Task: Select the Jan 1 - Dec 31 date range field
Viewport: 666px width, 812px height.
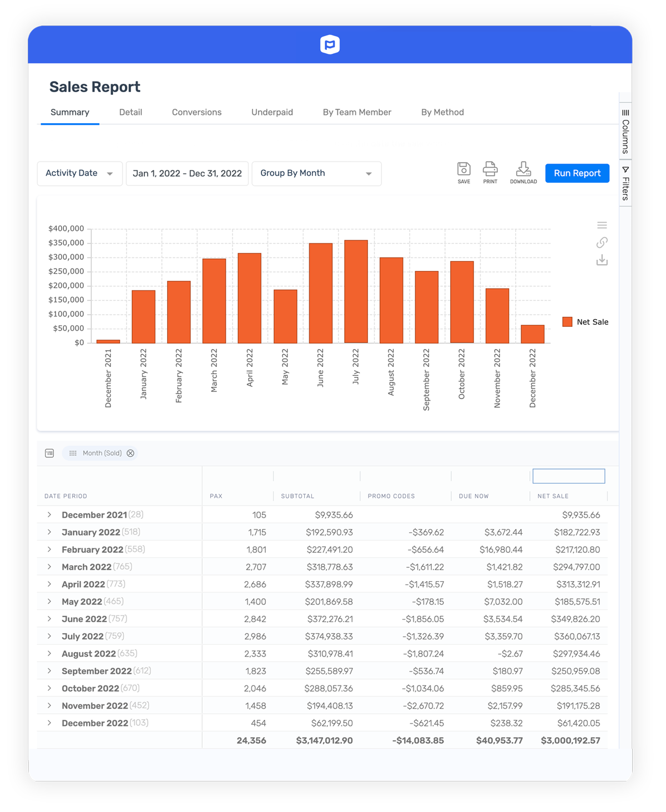Action: 187,173
